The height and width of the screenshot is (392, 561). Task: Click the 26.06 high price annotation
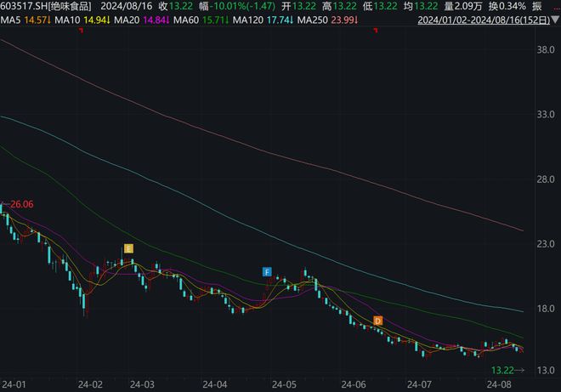[20, 205]
